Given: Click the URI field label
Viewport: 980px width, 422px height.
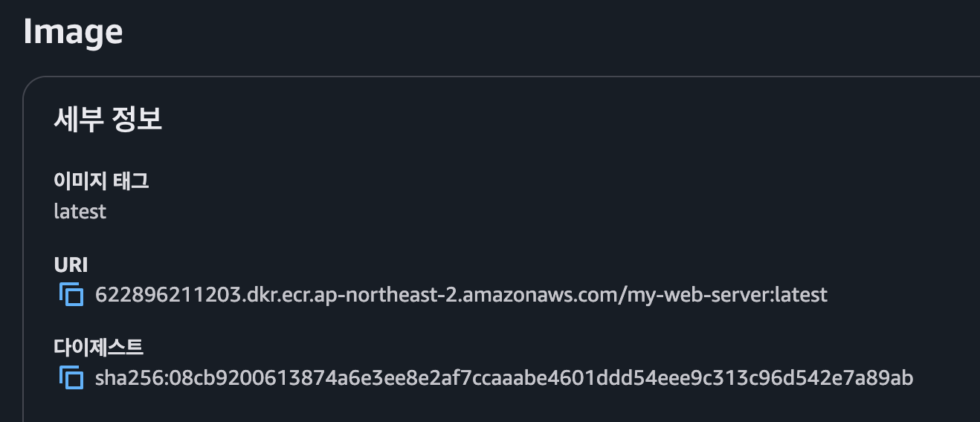Looking at the screenshot, I should tap(71, 265).
